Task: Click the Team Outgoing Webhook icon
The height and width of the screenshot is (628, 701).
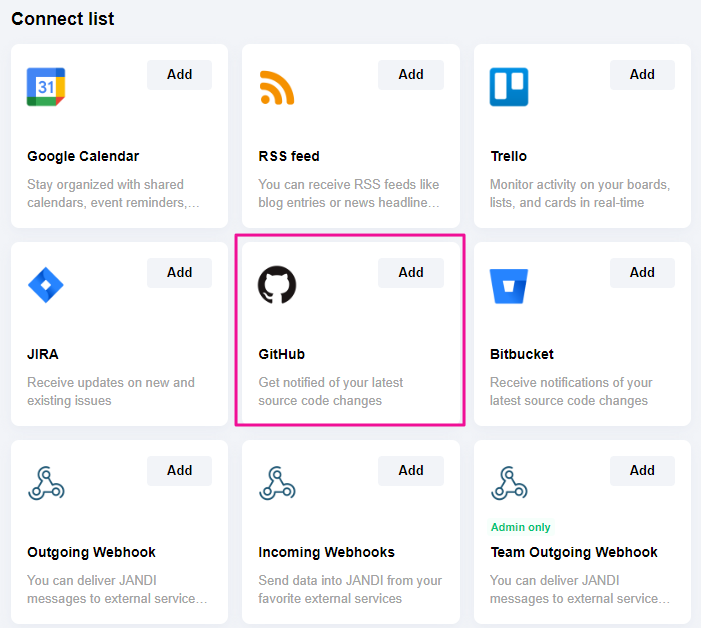Action: (509, 483)
